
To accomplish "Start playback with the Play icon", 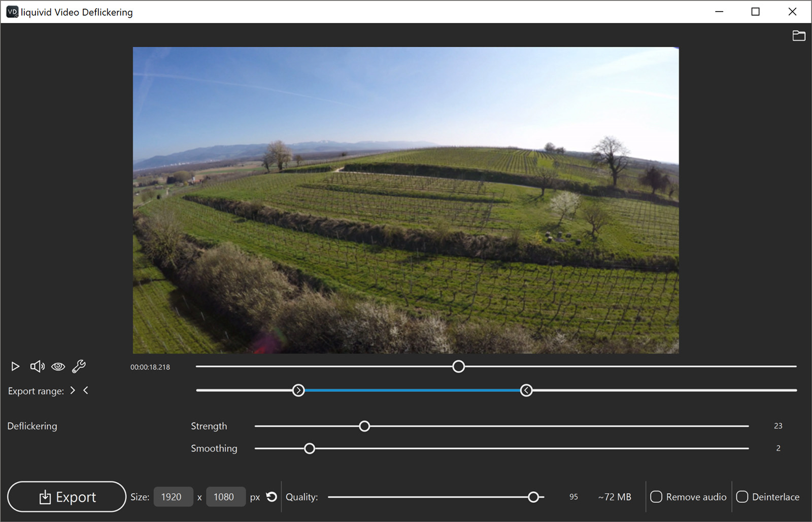I will click(x=15, y=366).
